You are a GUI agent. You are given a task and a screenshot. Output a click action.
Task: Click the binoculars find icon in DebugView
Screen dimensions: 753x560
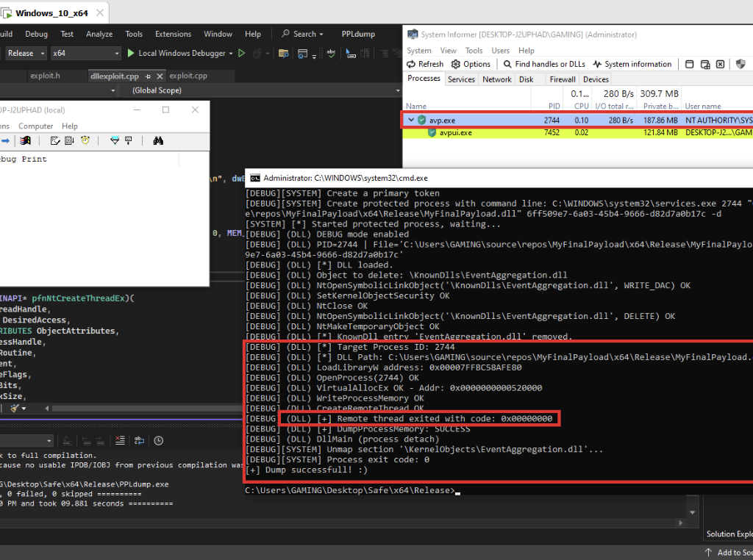pos(157,140)
